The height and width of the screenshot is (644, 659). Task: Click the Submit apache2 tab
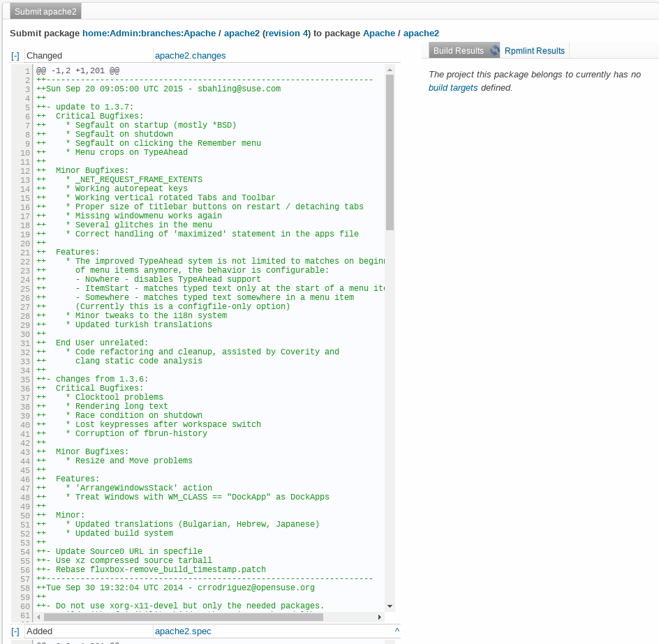pos(45,11)
